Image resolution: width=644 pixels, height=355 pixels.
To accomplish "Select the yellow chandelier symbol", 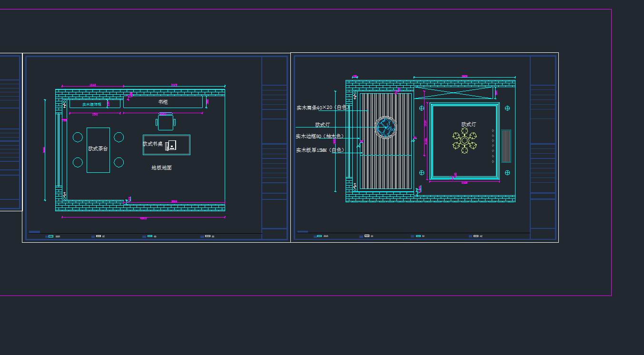I will tap(465, 141).
